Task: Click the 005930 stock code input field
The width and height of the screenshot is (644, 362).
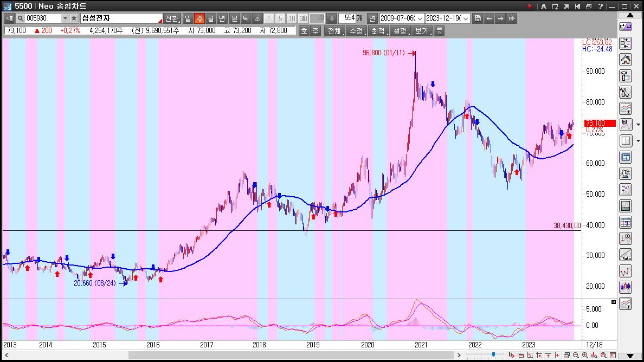Action: point(43,18)
